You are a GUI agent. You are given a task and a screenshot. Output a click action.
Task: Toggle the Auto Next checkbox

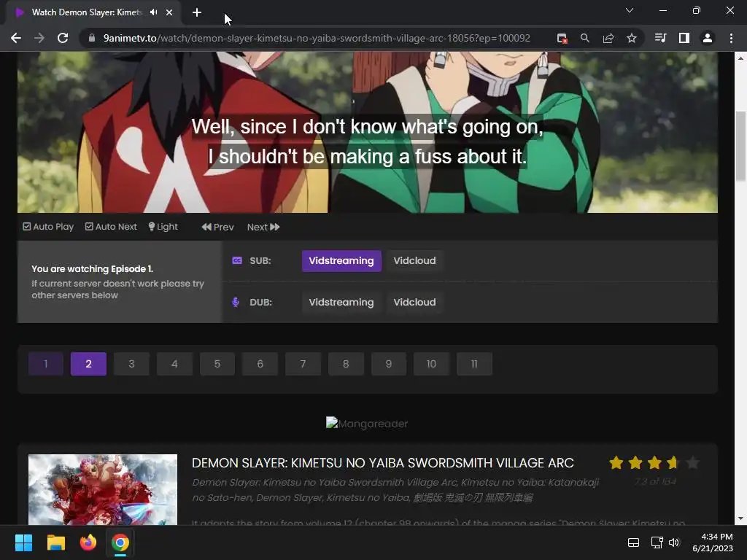111,227
